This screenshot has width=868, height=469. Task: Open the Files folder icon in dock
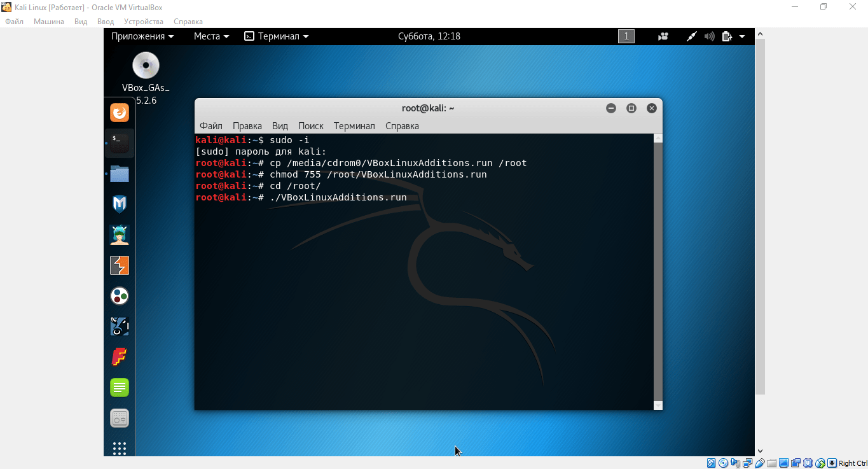pyautogui.click(x=120, y=174)
